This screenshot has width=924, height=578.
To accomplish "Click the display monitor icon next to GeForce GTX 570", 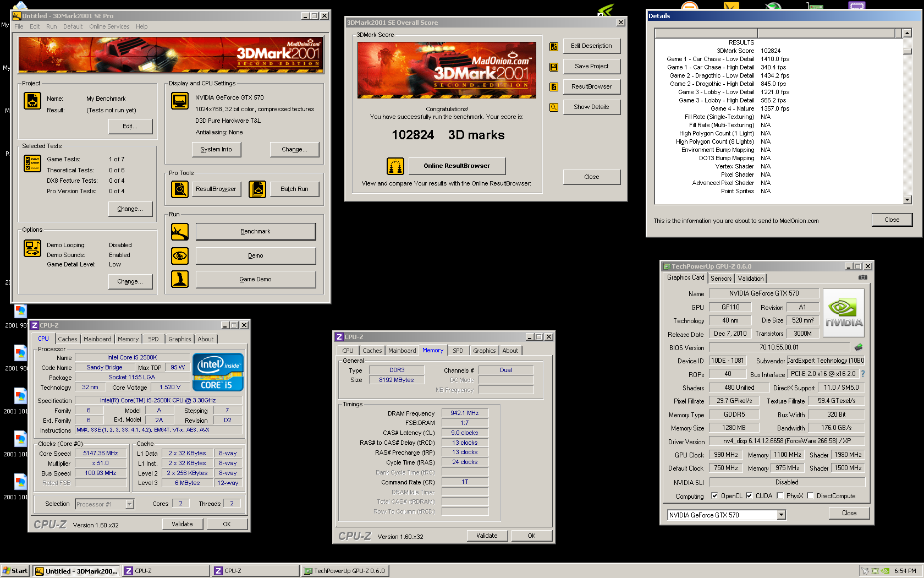I will (180, 101).
